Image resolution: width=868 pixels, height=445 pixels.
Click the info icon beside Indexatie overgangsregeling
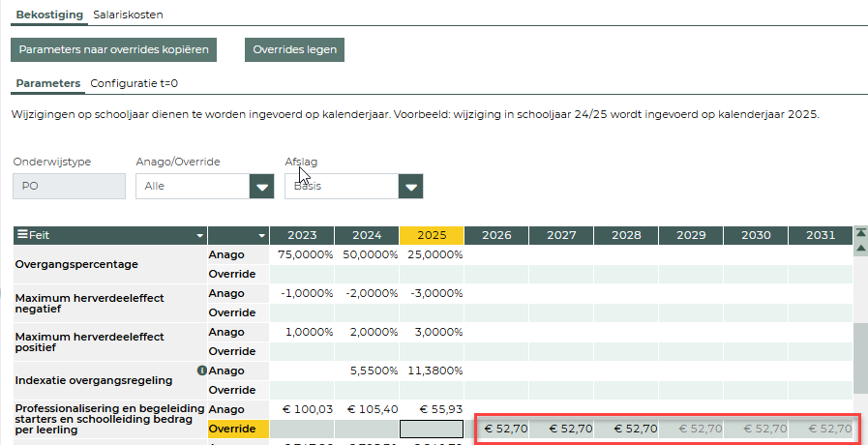click(201, 371)
